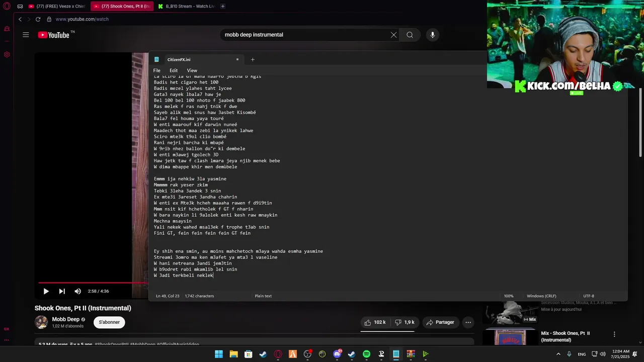Open the Opera GX main menu icon
The height and width of the screenshot is (362, 644).
(x=7, y=6)
